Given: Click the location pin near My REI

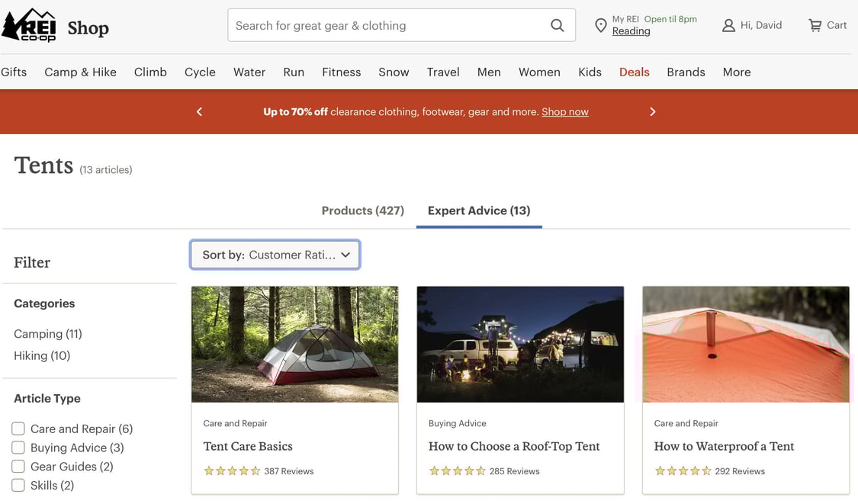Looking at the screenshot, I should [x=600, y=24].
